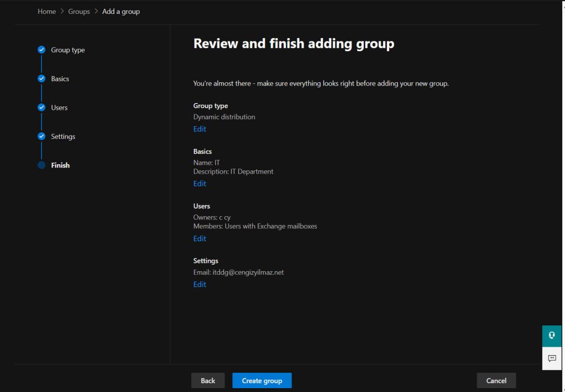Cancel the add group wizard
The height and width of the screenshot is (392, 565).
click(496, 380)
